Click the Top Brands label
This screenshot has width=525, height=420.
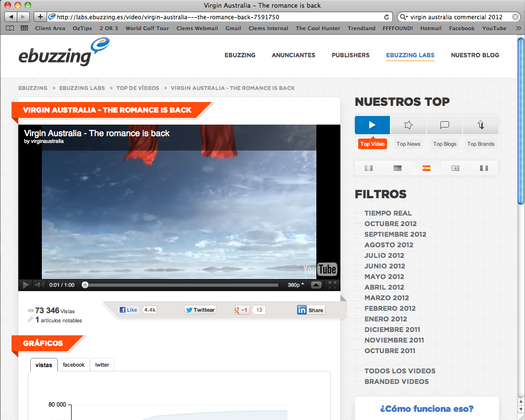[x=481, y=144]
